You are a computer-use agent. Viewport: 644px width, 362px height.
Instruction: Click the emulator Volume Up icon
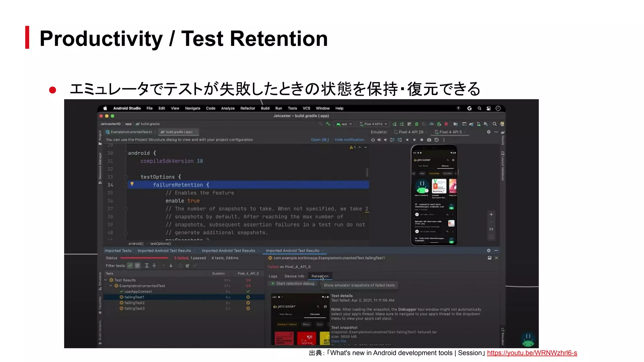(379, 140)
